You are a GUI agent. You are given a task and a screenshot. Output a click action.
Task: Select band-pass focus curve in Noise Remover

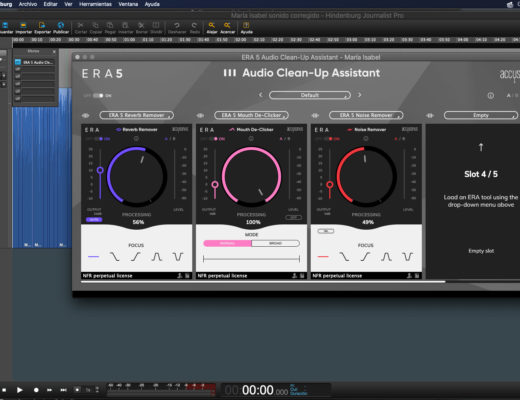coord(386,257)
